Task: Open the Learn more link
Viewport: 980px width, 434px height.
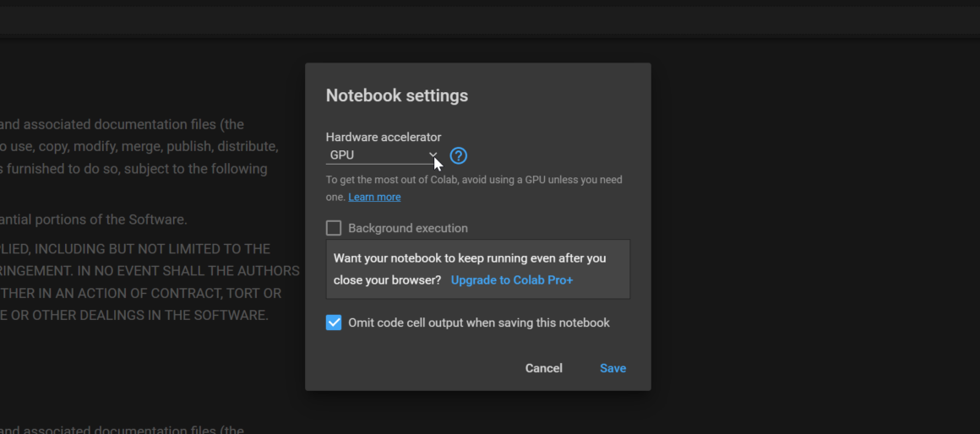Action: pos(374,197)
